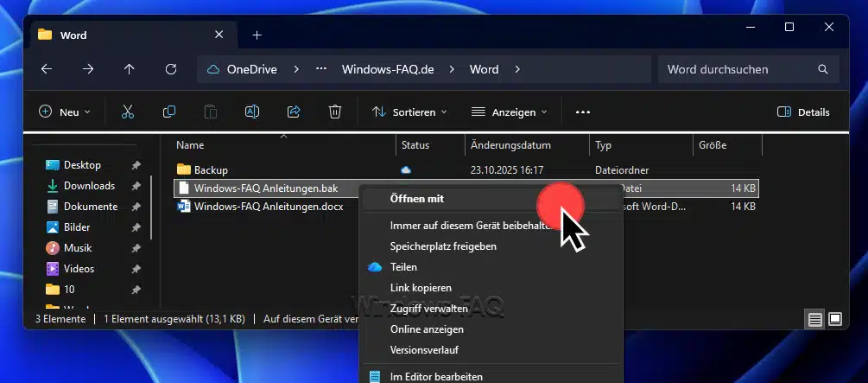868x383 pixels.
Task: Switch to details list view in status bar
Action: click(814, 319)
